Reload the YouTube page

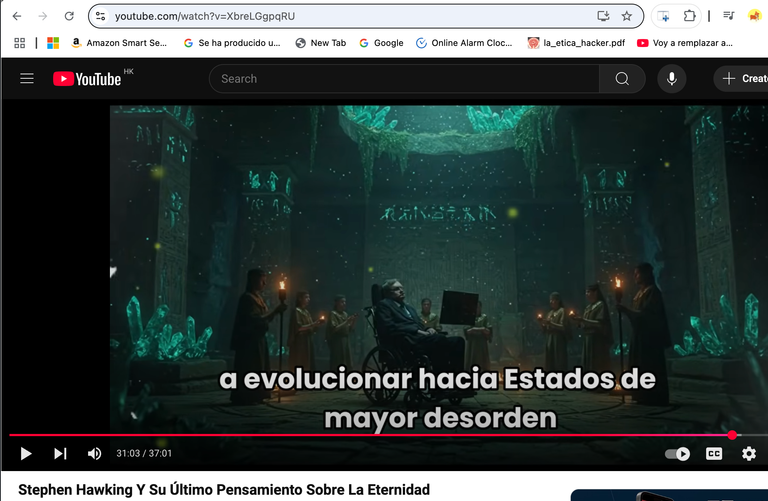click(69, 16)
